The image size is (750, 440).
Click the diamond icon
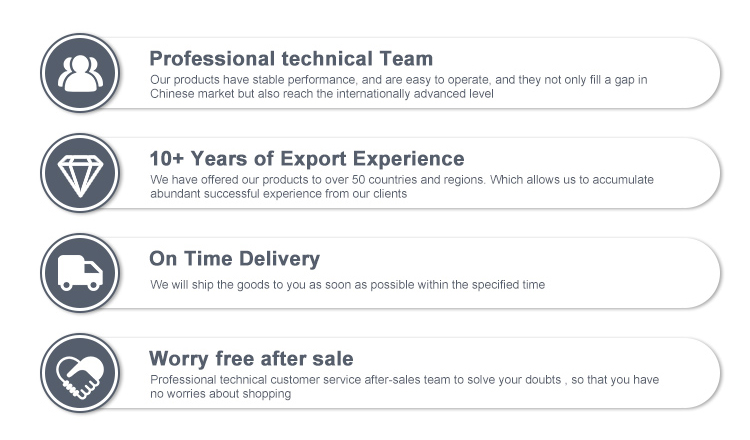point(79,173)
